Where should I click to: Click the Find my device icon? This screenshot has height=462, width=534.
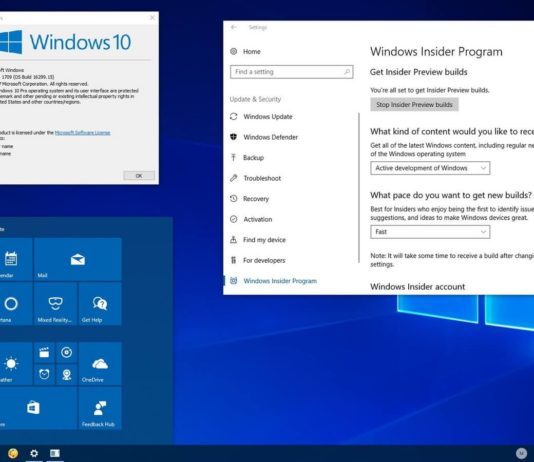coord(234,240)
